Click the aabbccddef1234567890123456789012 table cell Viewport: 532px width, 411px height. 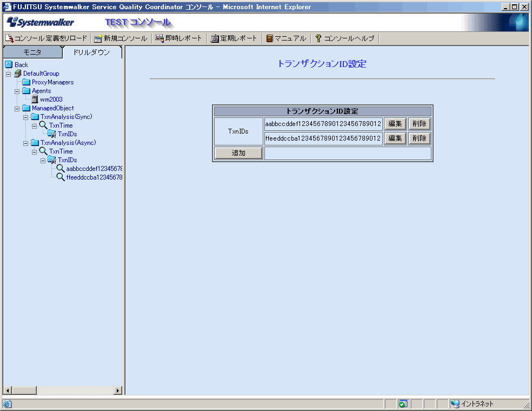coord(323,124)
